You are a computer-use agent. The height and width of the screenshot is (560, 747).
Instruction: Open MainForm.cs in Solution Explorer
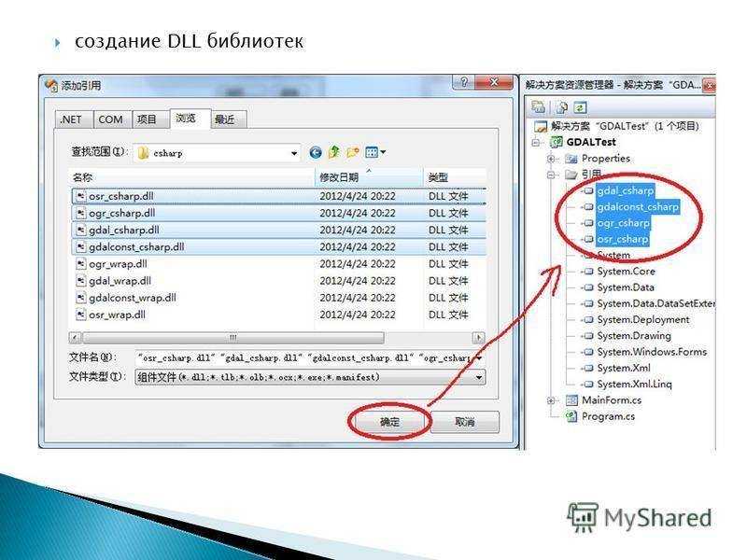[x=612, y=400]
